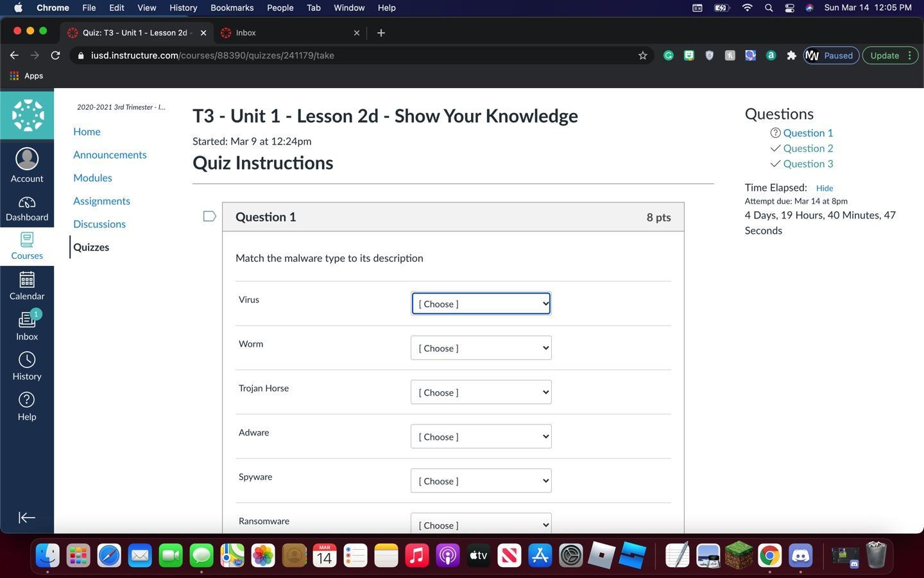
Task: Open a new browser tab
Action: [x=381, y=33]
